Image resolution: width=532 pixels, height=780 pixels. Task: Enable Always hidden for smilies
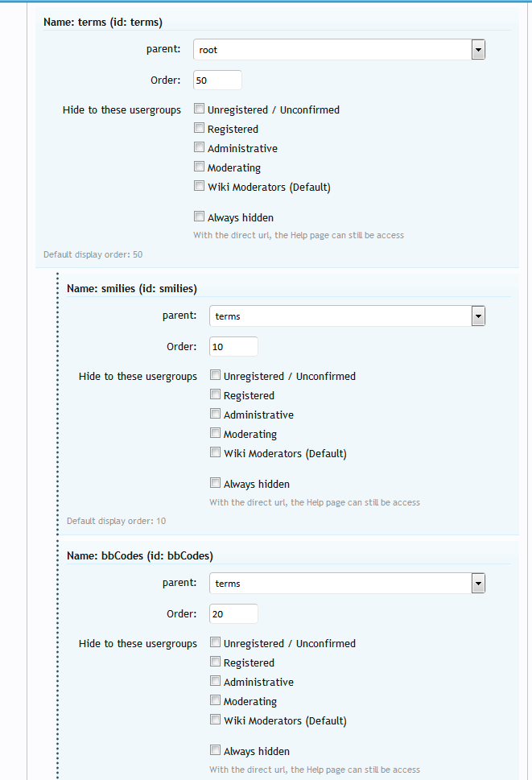[x=215, y=483]
